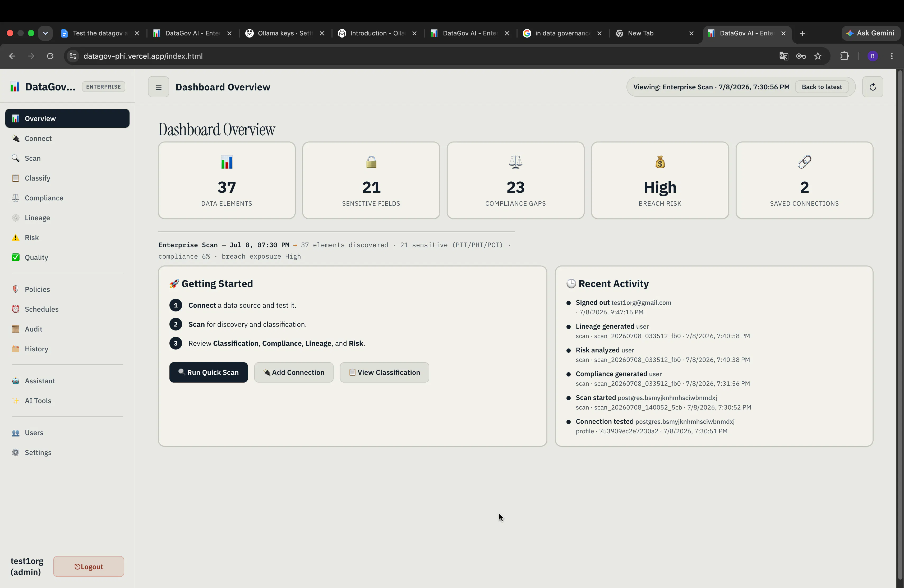Go back with the browser back arrow
The image size is (904, 588).
click(12, 56)
